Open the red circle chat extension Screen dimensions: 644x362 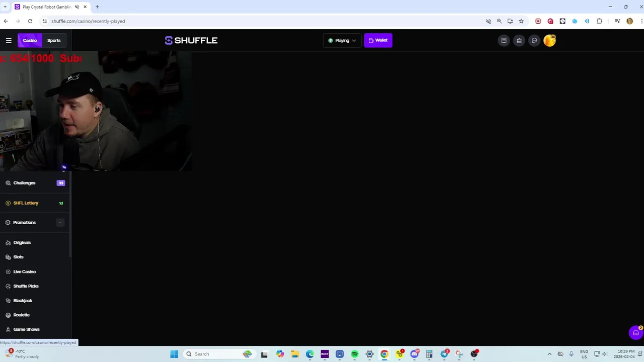pos(550,21)
